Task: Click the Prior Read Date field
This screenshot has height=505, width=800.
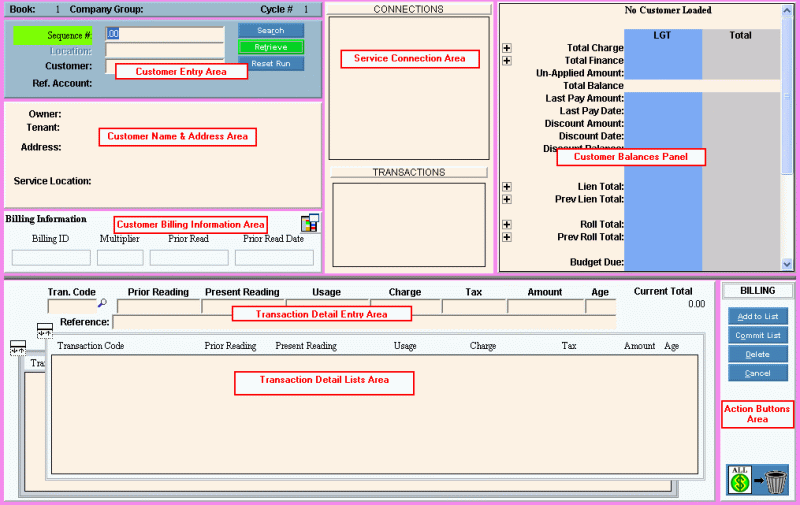Action: [x=274, y=258]
